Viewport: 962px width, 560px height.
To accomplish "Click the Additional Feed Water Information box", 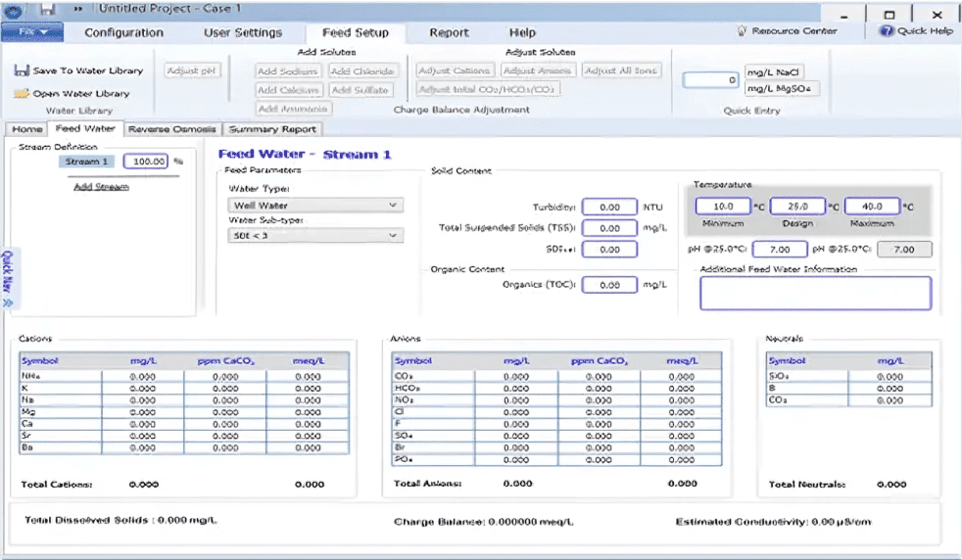I will point(815,293).
